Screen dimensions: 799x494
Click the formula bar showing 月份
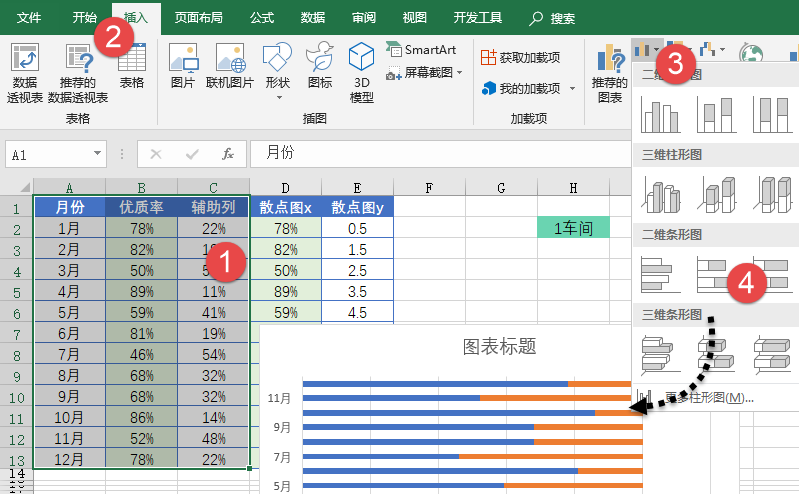440,154
